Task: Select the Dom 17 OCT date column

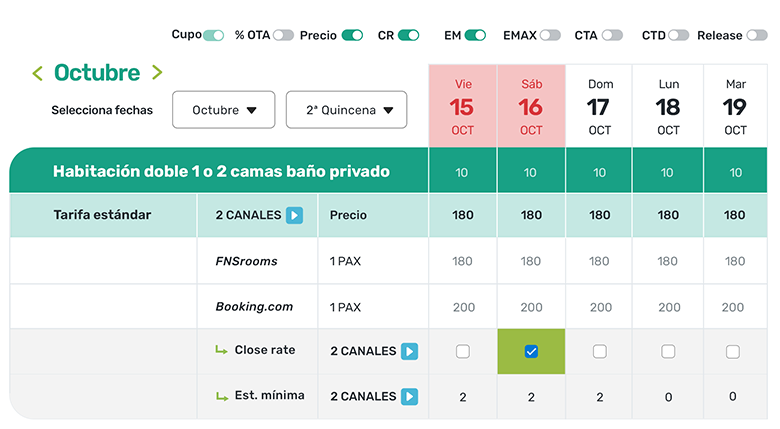Action: [x=600, y=107]
